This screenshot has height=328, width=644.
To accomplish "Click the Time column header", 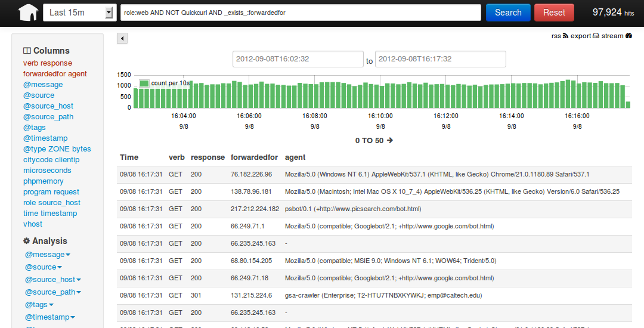I will 129,157.
